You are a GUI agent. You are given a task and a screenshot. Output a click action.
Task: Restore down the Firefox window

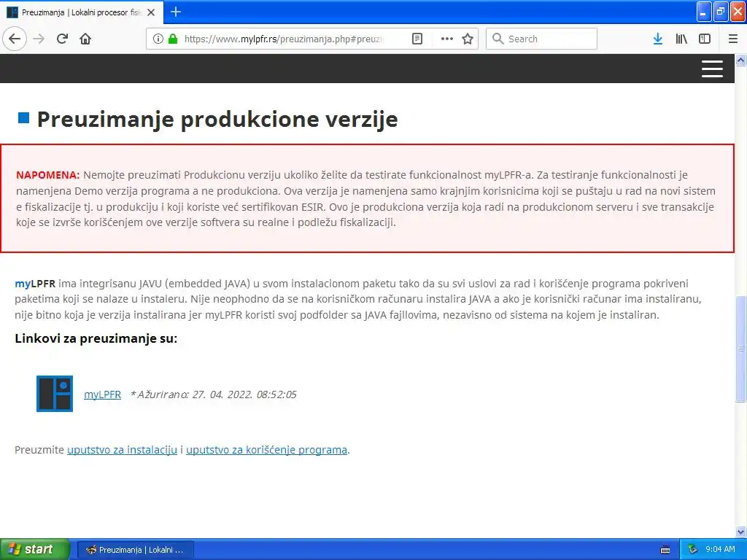pyautogui.click(x=721, y=12)
